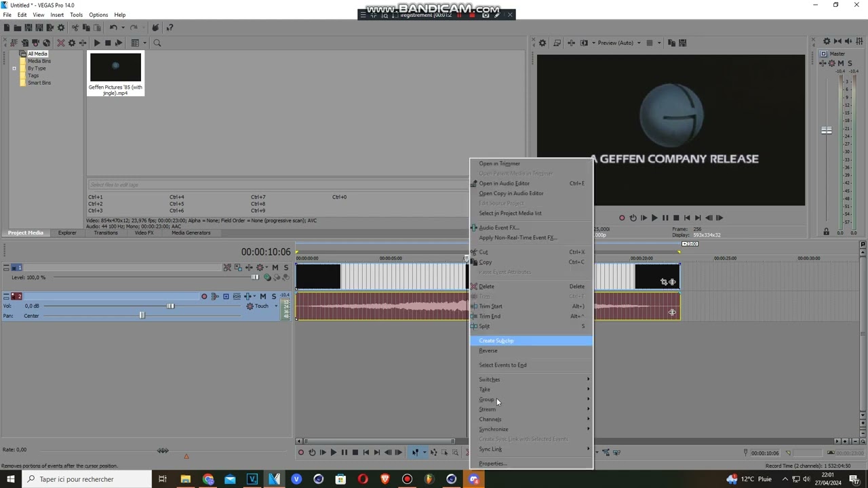
Task: Open track FX on video track 1
Action: [x=249, y=267]
